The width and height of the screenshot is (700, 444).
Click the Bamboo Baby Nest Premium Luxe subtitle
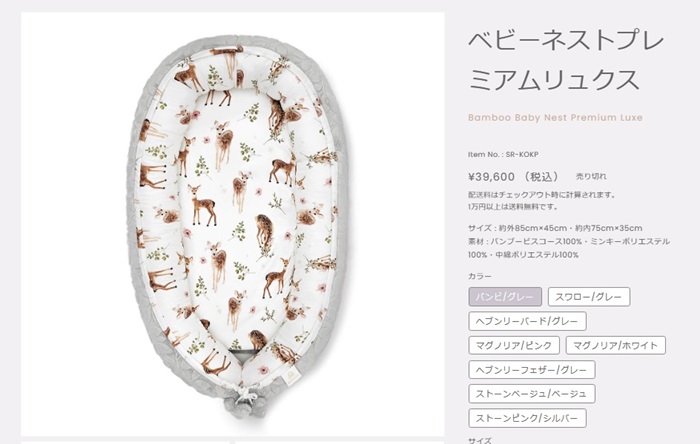[x=555, y=118]
